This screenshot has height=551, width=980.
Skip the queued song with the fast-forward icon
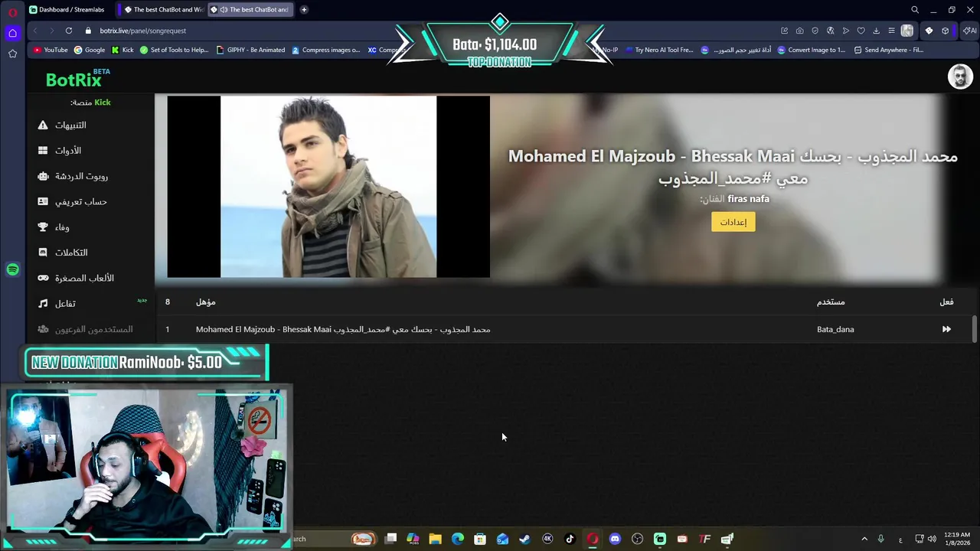[x=946, y=329]
